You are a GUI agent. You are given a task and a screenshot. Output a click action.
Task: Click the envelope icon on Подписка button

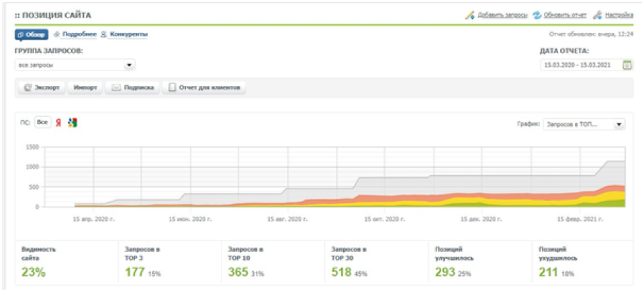pos(116,87)
